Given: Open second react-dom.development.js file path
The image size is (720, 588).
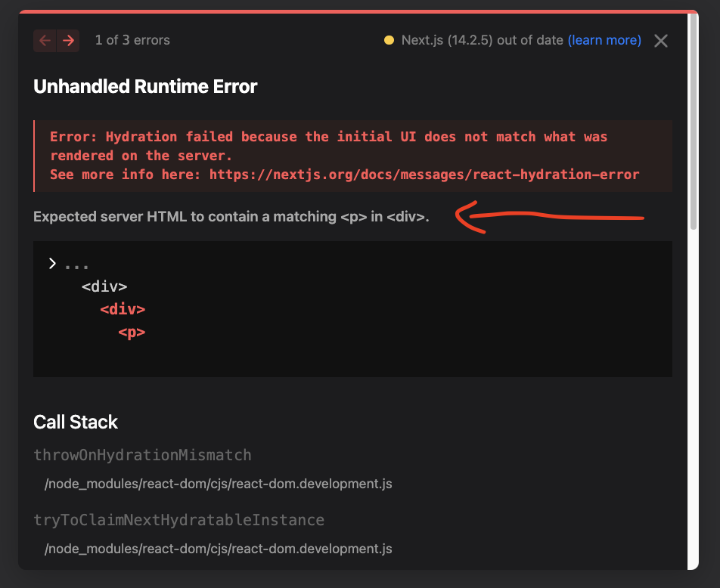Looking at the screenshot, I should 218,549.
